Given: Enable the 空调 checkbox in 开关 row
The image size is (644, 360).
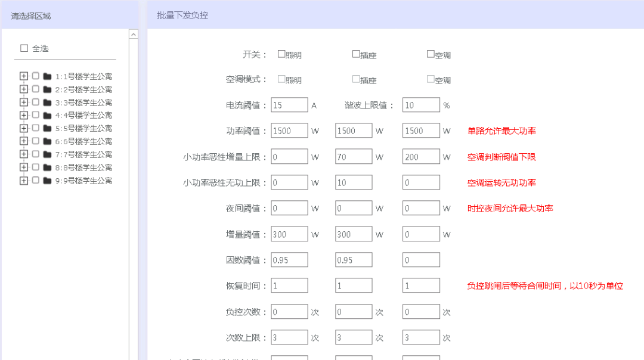Looking at the screenshot, I should (x=429, y=54).
